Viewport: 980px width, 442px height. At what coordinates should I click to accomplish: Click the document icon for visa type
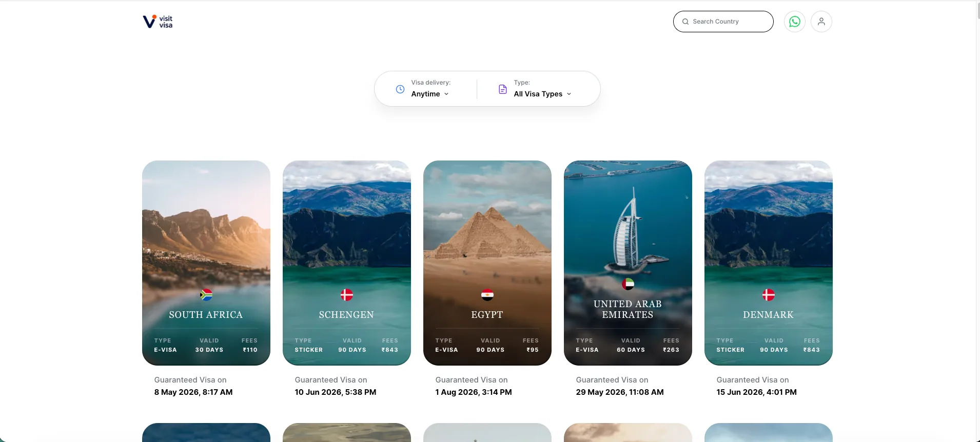point(503,89)
